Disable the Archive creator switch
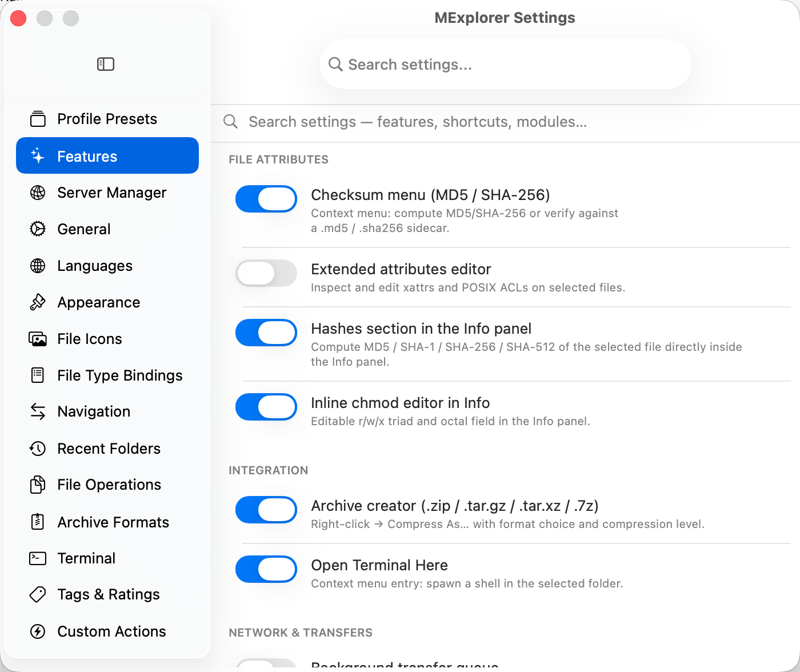The width and height of the screenshot is (800, 672). pos(266,510)
